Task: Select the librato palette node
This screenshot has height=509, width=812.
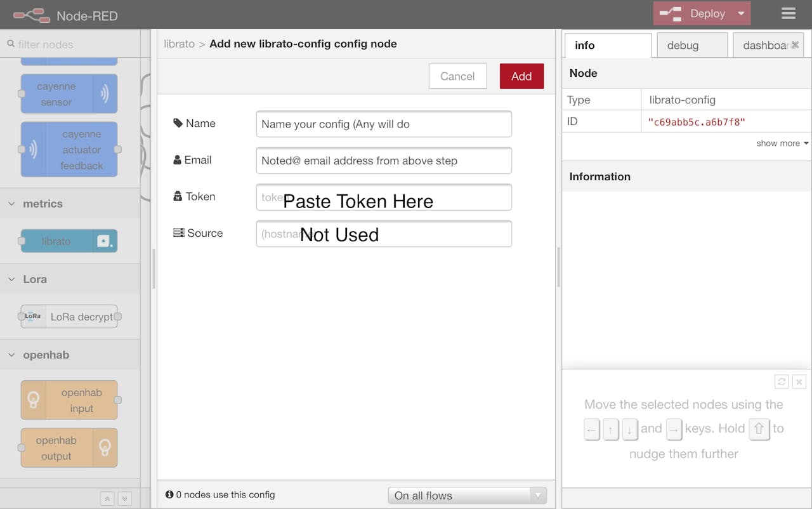Action: [69, 241]
